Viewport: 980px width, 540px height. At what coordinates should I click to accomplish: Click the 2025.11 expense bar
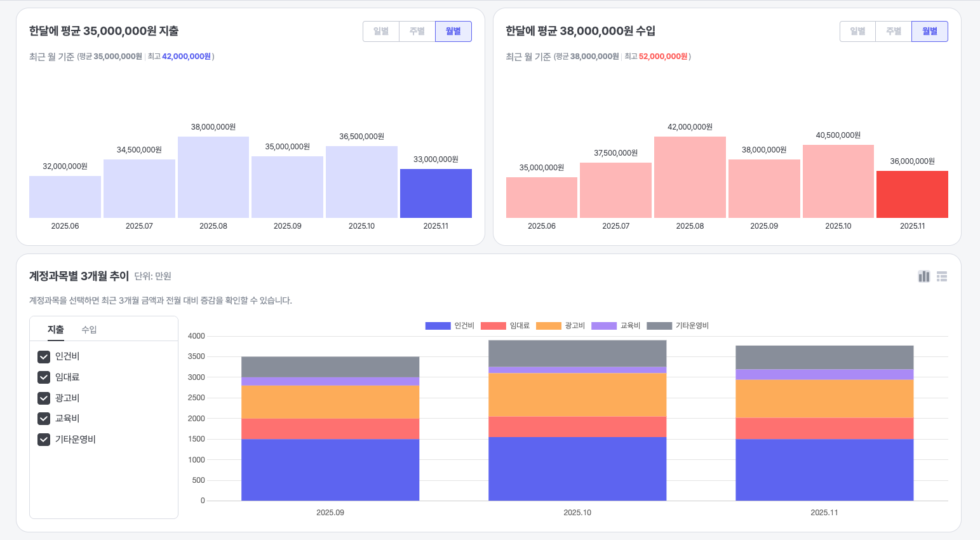[436, 194]
